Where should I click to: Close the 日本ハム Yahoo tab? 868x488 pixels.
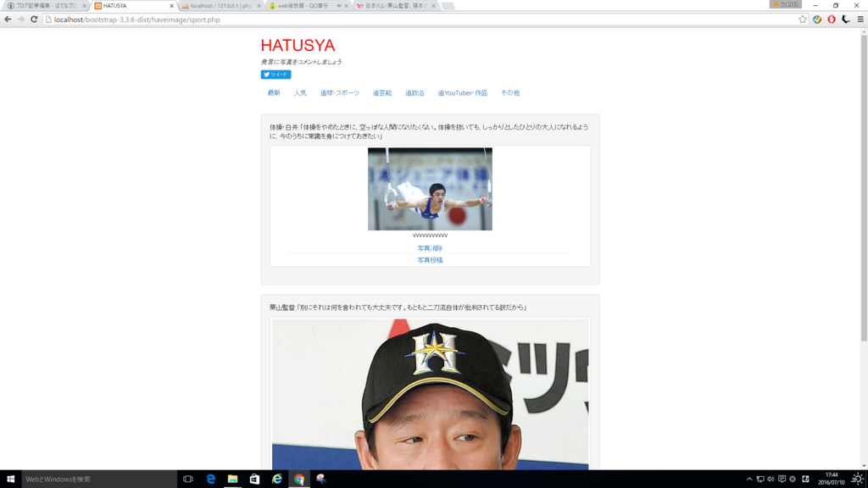[x=433, y=6]
